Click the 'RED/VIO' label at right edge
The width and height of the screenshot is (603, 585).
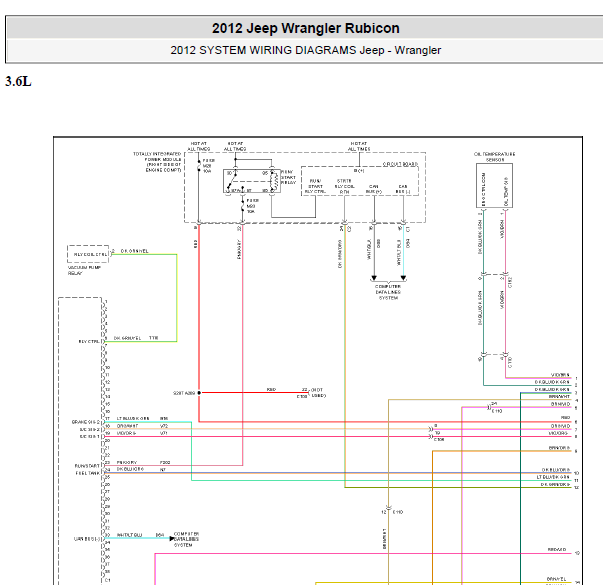pos(557,550)
